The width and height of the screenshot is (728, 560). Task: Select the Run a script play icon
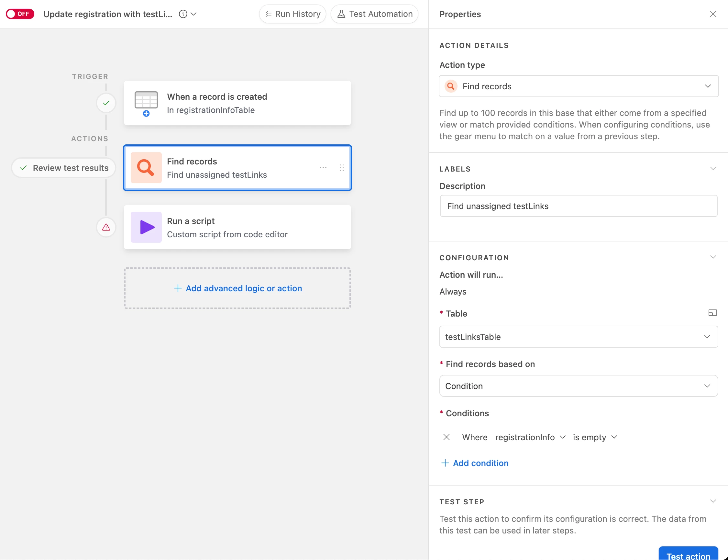click(x=146, y=227)
